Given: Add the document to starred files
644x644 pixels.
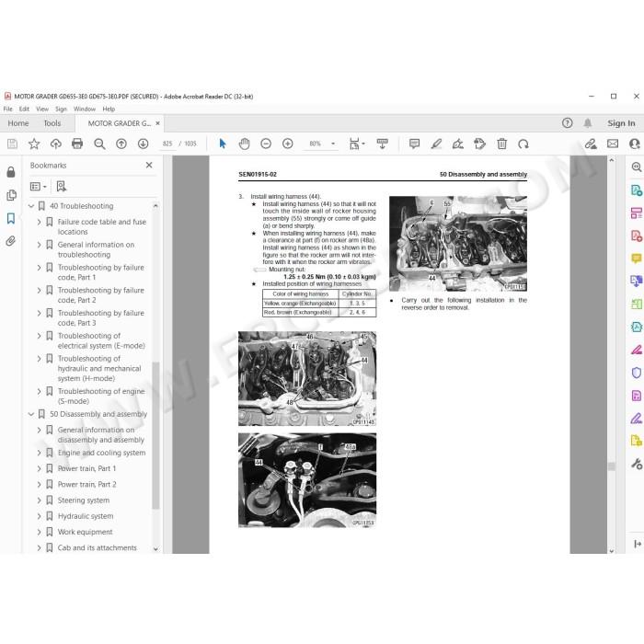Looking at the screenshot, I should tap(34, 144).
